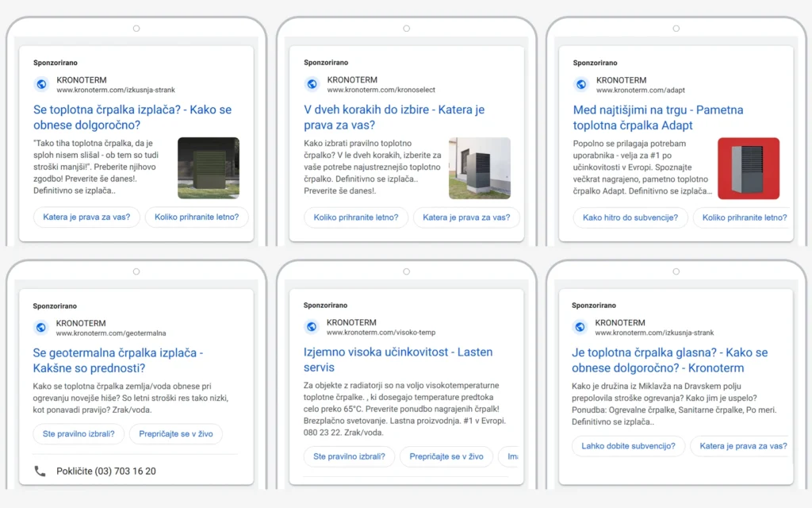
Task: Click 'Ste pravilno izbrali?' in the visoko-temp ad
Action: [349, 456]
